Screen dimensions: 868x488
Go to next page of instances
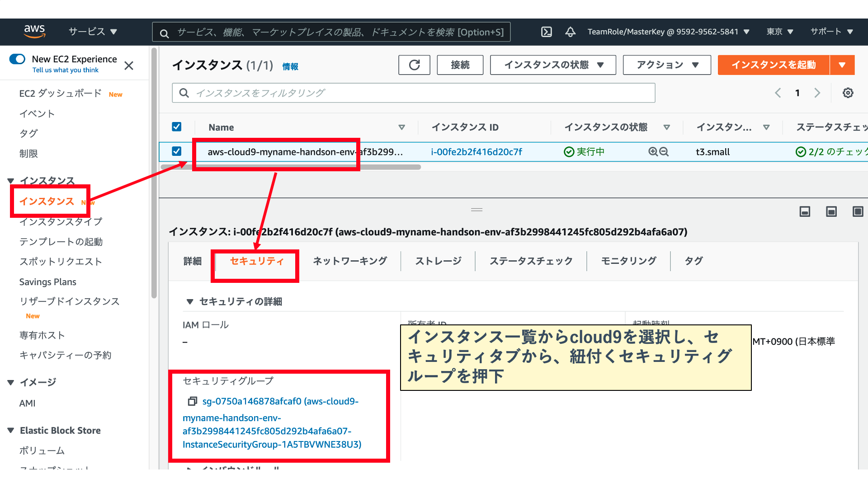817,93
